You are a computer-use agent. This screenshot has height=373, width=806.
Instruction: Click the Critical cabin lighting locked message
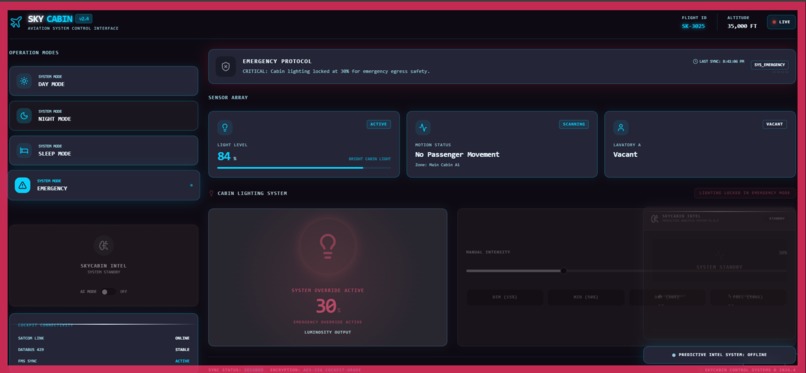[x=336, y=71]
